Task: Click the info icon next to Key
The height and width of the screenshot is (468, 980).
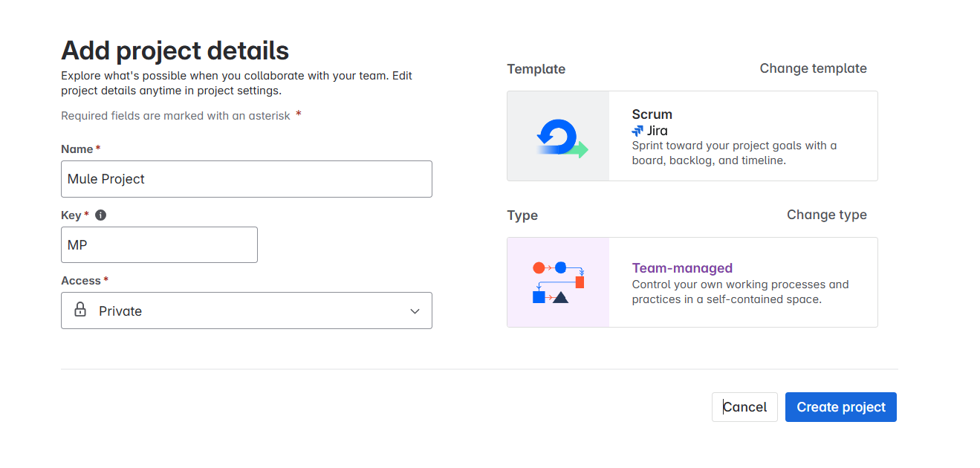Action: pyautogui.click(x=101, y=215)
